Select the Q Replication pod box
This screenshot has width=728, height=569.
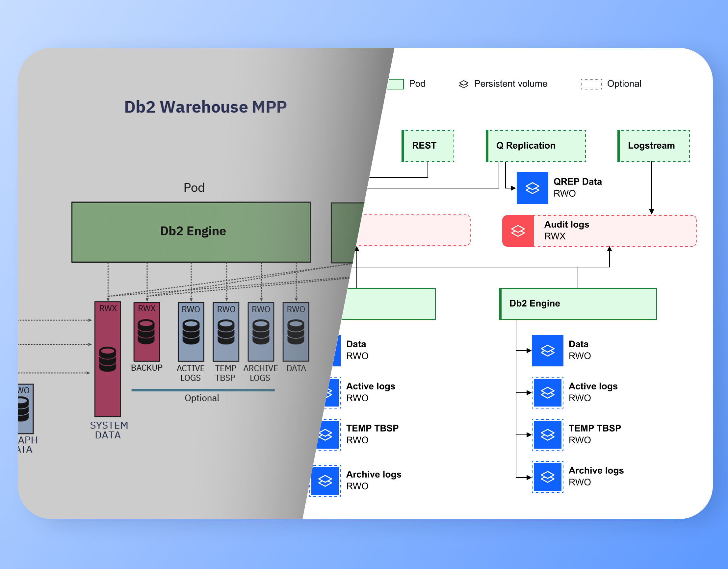pos(535,146)
